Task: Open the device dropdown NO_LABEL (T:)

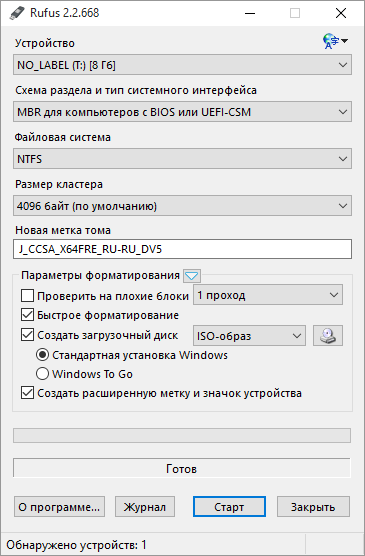Action: [x=182, y=65]
